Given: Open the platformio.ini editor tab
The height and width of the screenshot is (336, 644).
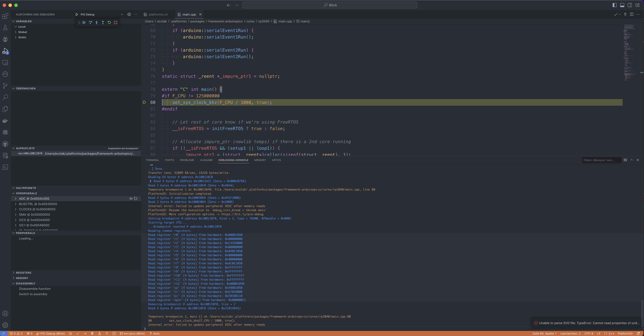Looking at the screenshot, I should point(158,15).
